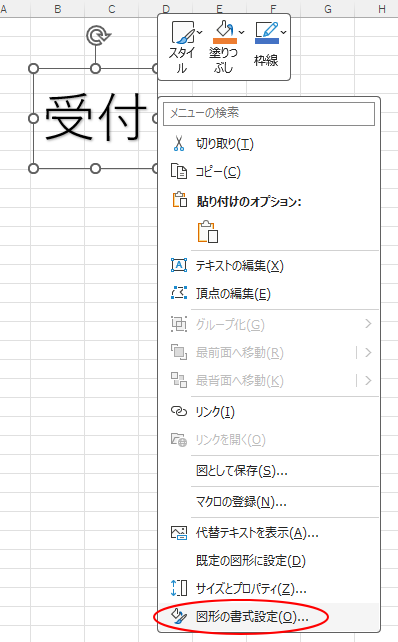Screen dimensions: 398x642
Task: Click the Format Shape paint icon
Action: coord(179,616)
